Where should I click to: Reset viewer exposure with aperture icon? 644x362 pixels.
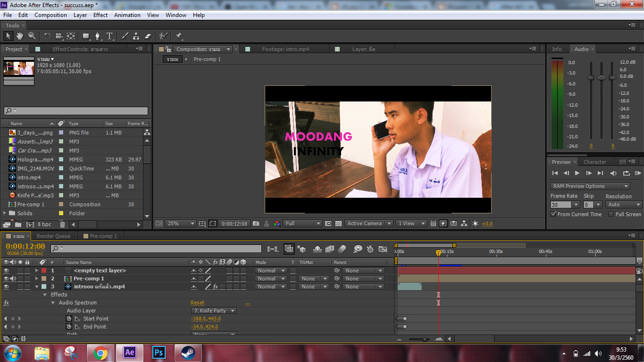tap(475, 224)
